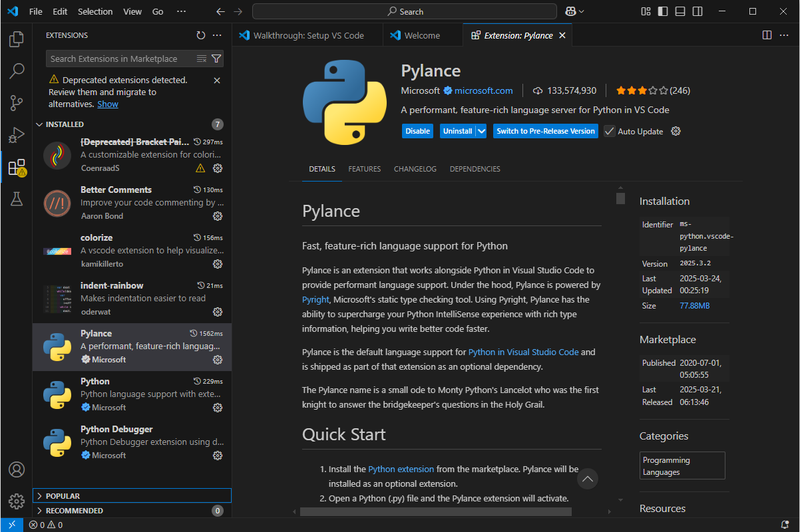This screenshot has height=532, width=800.
Task: Open manage gear for colorize extension
Action: click(x=218, y=264)
